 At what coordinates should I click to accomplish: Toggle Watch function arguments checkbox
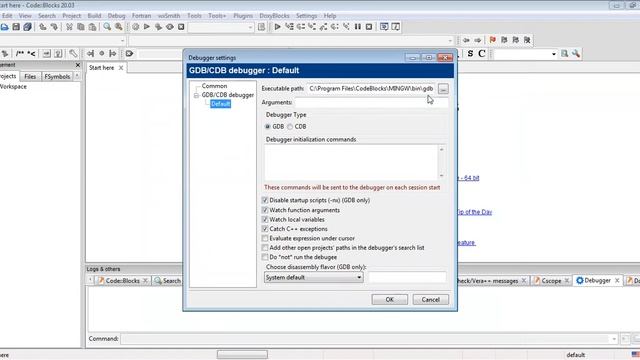click(x=265, y=210)
